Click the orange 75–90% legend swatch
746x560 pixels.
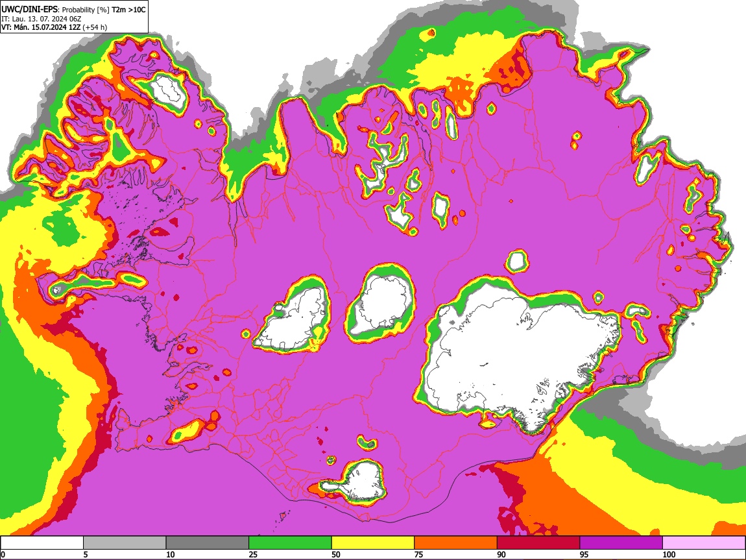456,542
